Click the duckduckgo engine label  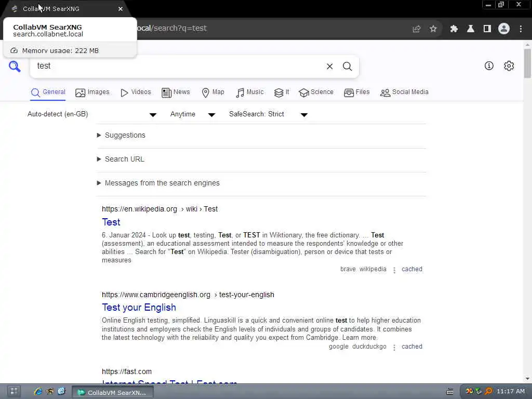[x=369, y=347]
